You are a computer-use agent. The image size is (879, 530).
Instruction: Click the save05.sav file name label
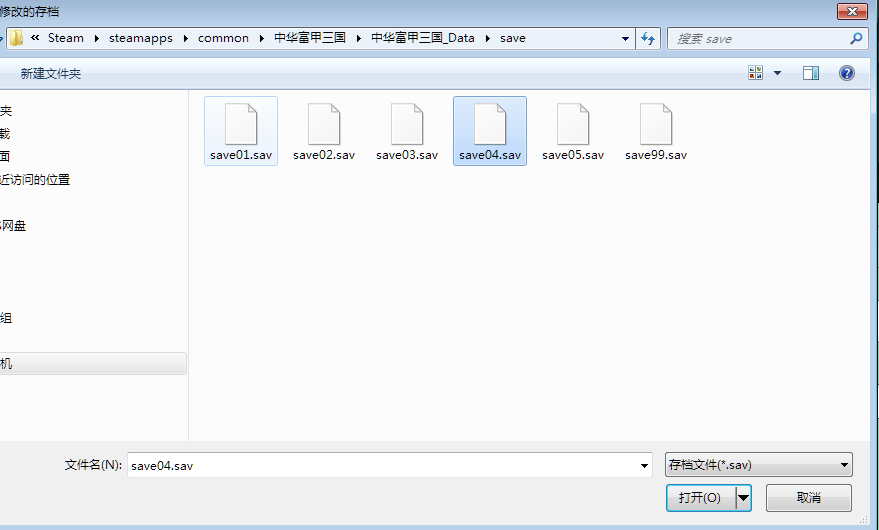pos(573,155)
